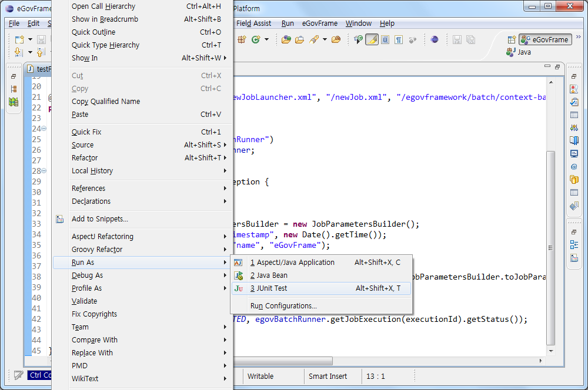Switch to eGovFrame perspective
Viewport: 588px width, 390px height.
(545, 40)
